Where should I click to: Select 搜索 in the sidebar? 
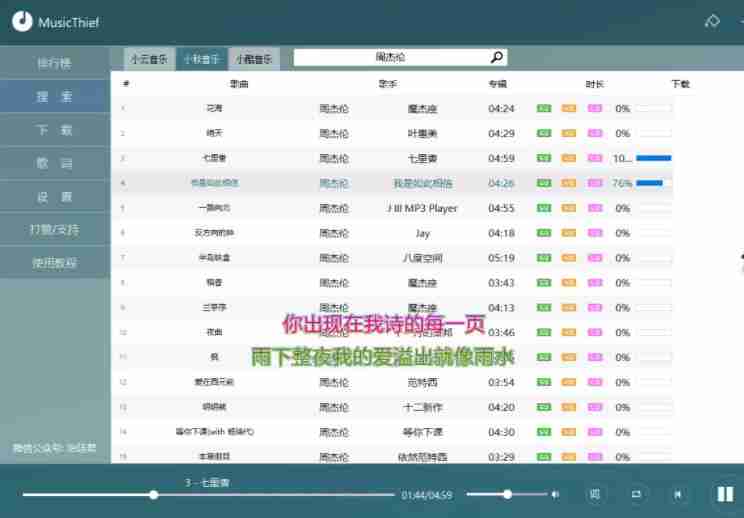tap(55, 96)
